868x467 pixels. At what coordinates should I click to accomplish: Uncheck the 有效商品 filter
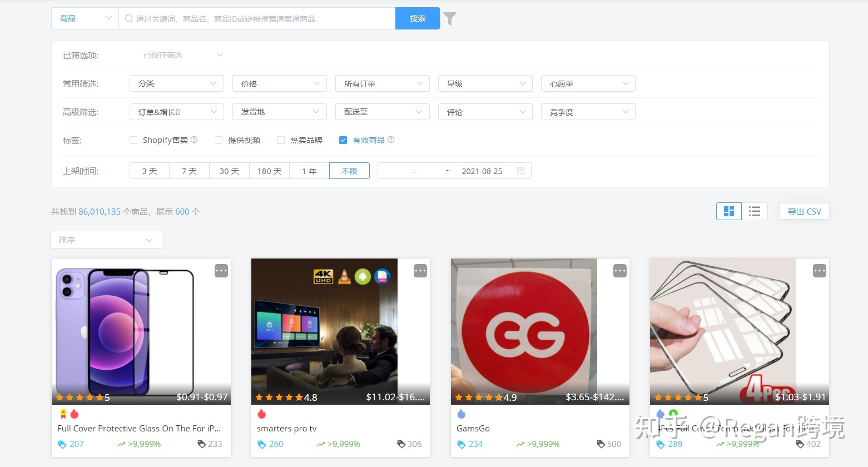343,140
